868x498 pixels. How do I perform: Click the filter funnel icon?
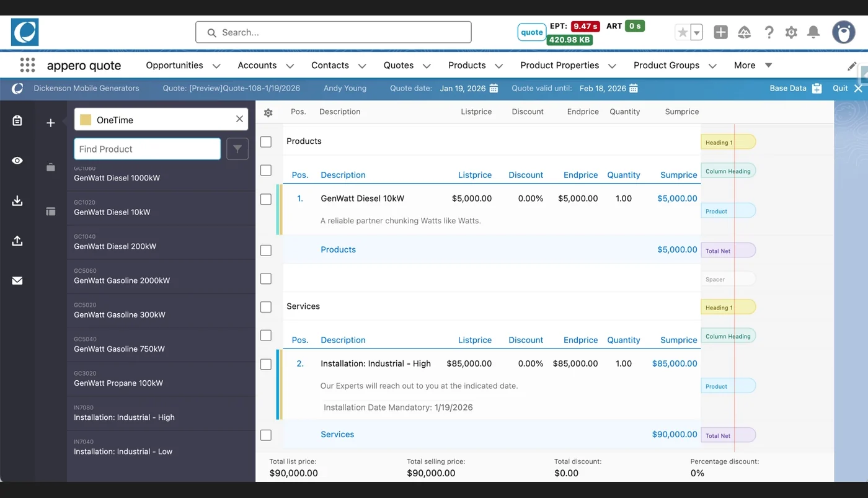[x=237, y=149]
